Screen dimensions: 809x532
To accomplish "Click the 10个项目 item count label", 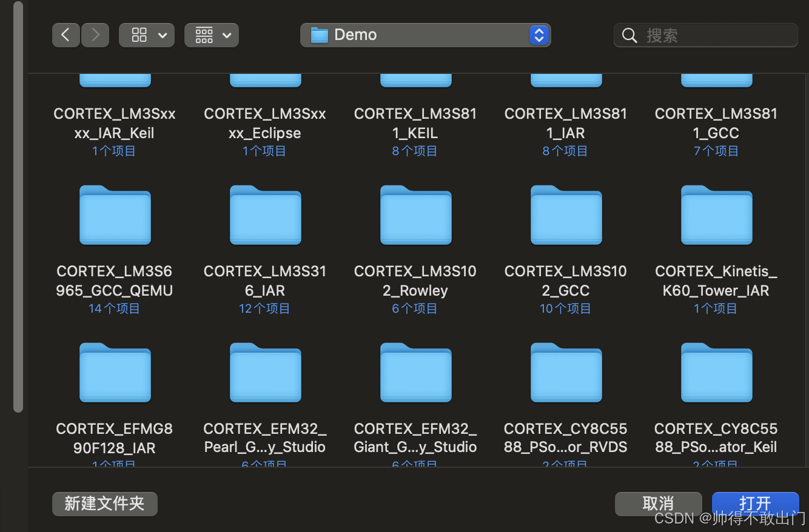I will click(565, 308).
